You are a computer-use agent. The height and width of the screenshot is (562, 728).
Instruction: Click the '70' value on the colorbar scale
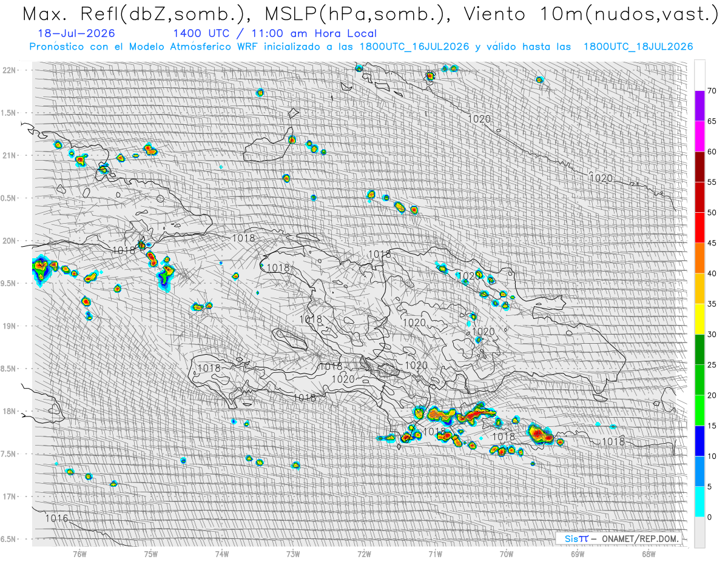(712, 91)
